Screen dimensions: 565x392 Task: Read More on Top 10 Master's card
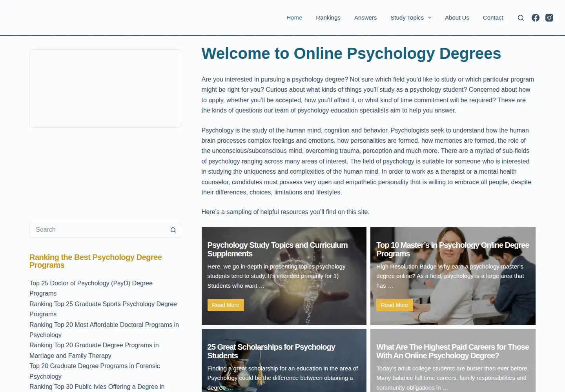point(394,305)
